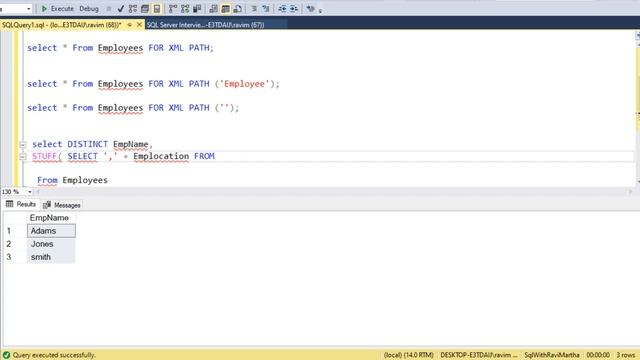This screenshot has width=640, height=360.
Task: Click the editor horizontal scrollbar right arrow
Action: (630, 192)
